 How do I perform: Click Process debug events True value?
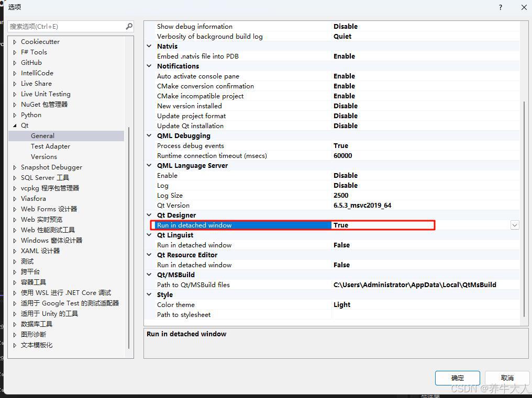(341, 146)
